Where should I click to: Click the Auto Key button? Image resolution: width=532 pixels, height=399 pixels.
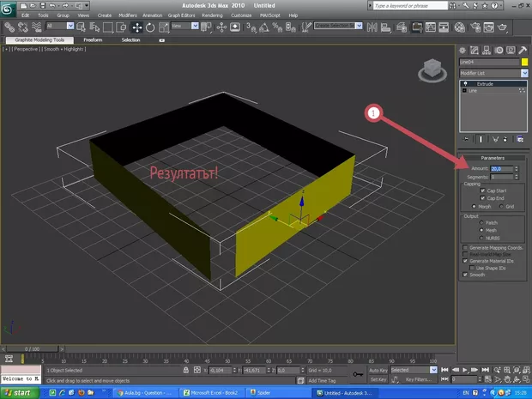click(378, 370)
